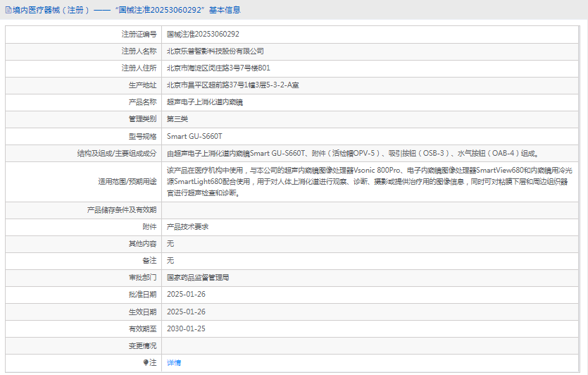The width and height of the screenshot is (588, 375).
Task: Click the 其他内容 label
Action: [142, 244]
